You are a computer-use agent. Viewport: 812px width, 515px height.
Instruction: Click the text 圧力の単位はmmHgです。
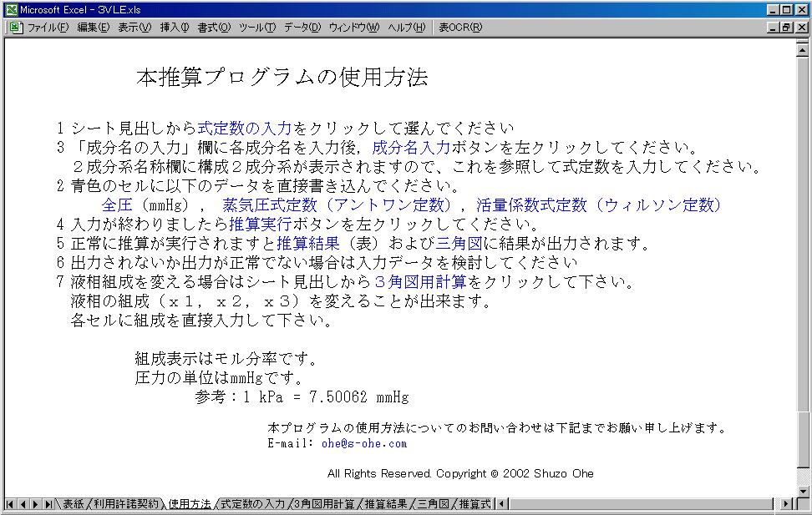tap(219, 378)
